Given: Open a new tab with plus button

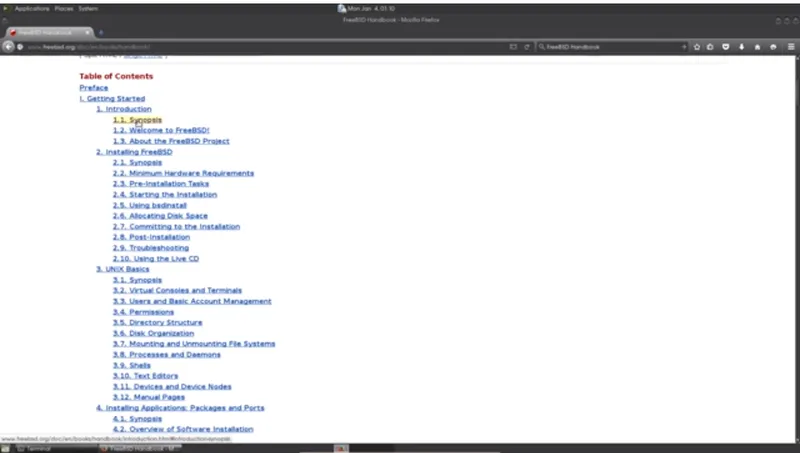Looking at the screenshot, I should tap(101, 32).
